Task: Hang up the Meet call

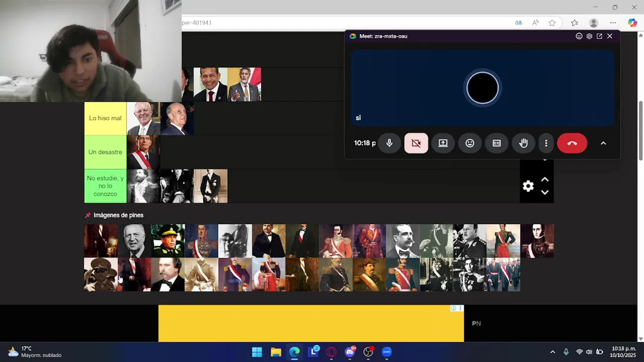Action: pyautogui.click(x=572, y=143)
